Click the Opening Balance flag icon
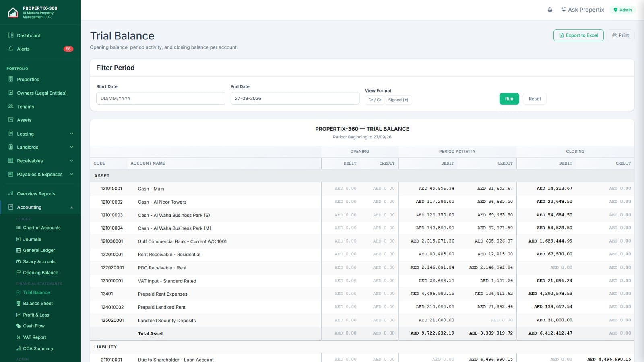This screenshot has width=644, height=362. pyautogui.click(x=18, y=273)
